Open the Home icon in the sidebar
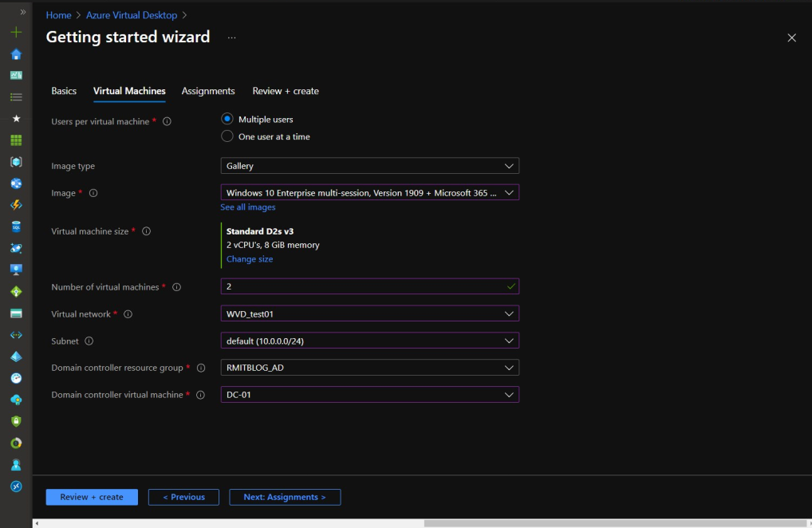This screenshot has height=528, width=812. (16, 53)
